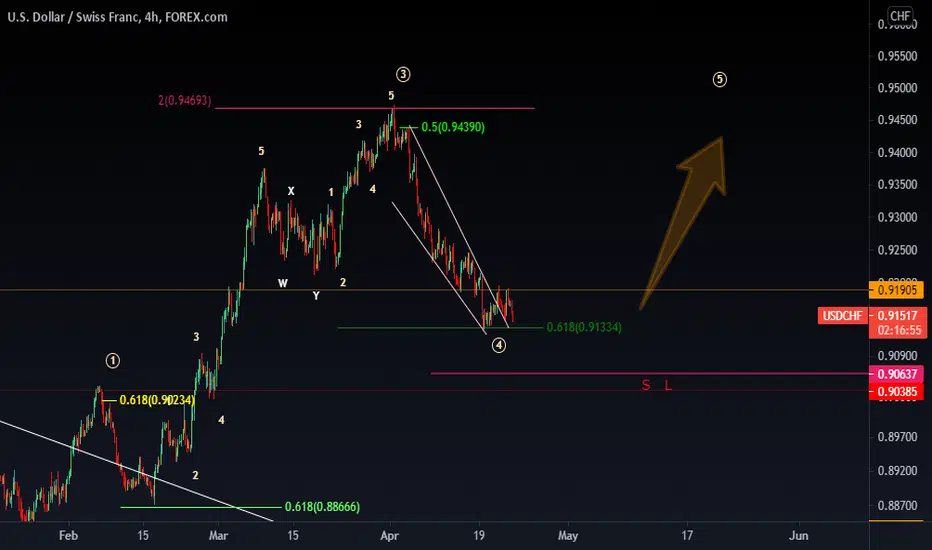This screenshot has height=550, width=932.
Task: Select the USDCHF price label
Action: (x=842, y=316)
